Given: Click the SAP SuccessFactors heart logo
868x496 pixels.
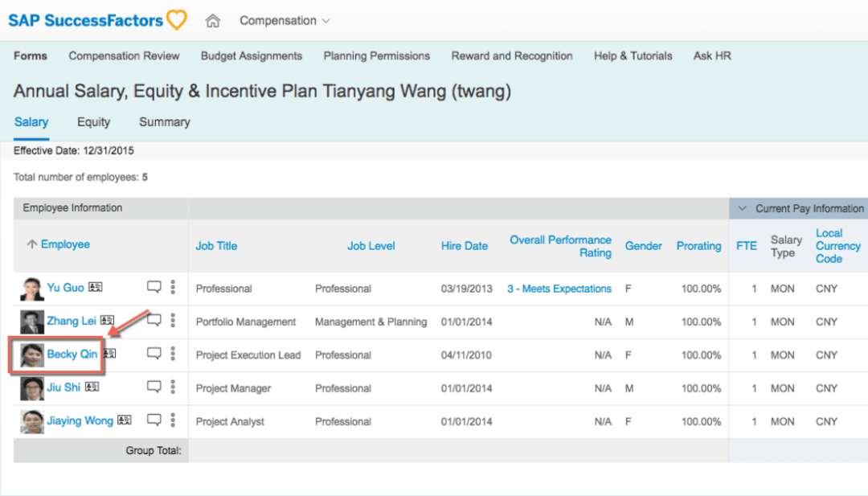Looking at the screenshot, I should pos(175,19).
